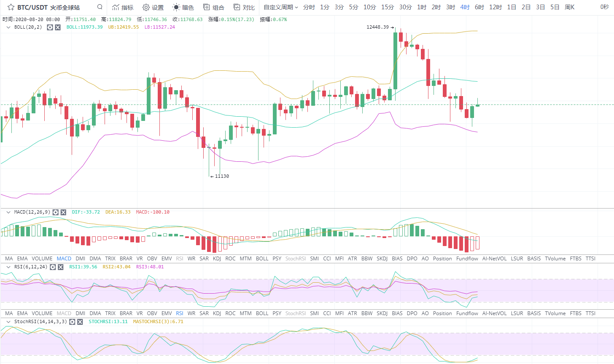Switch to 暗色 dark theme
This screenshot has height=364, width=614.
[x=183, y=7]
